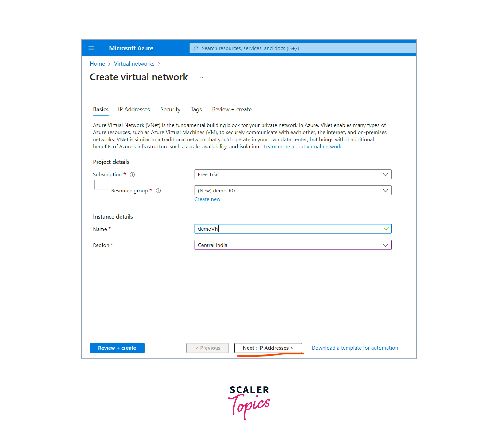Click the Name input field
Screen dimensions: 498x448
[293, 228]
